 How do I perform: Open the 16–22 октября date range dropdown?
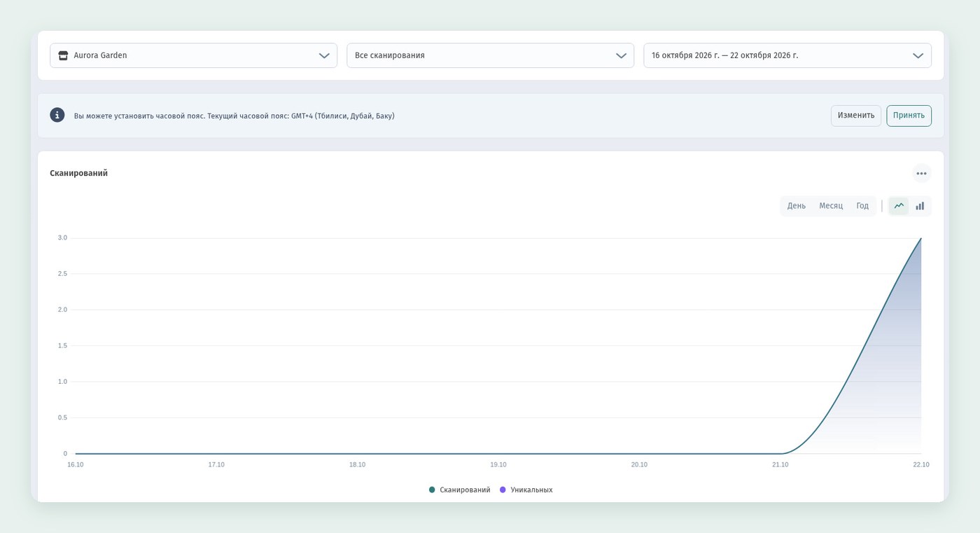point(787,55)
